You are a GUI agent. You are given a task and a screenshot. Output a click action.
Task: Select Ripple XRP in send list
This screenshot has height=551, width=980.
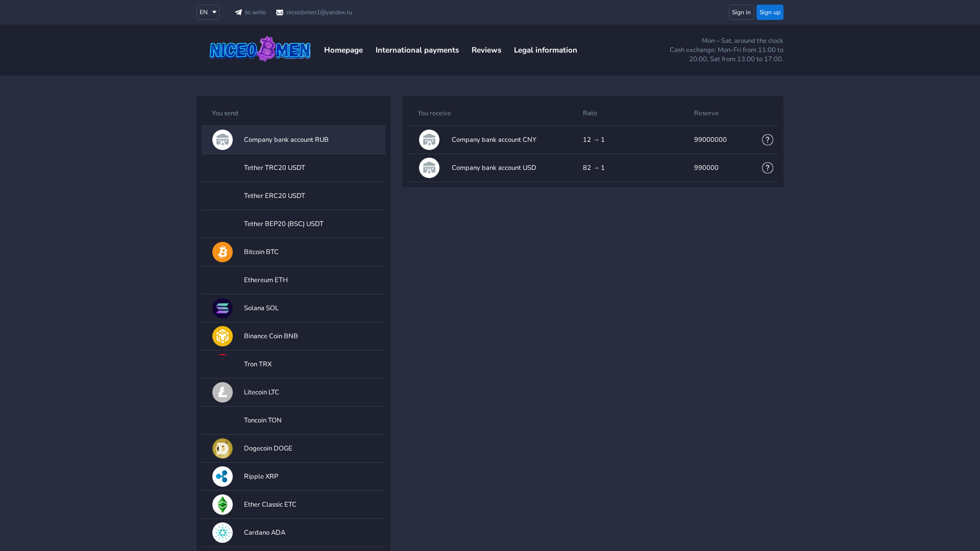[293, 477]
